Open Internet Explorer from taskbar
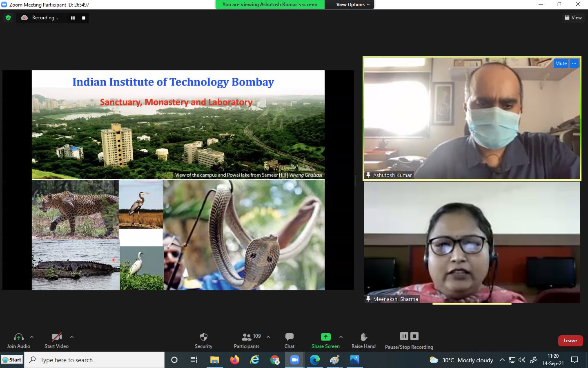This screenshot has height=368, width=588. point(255,360)
